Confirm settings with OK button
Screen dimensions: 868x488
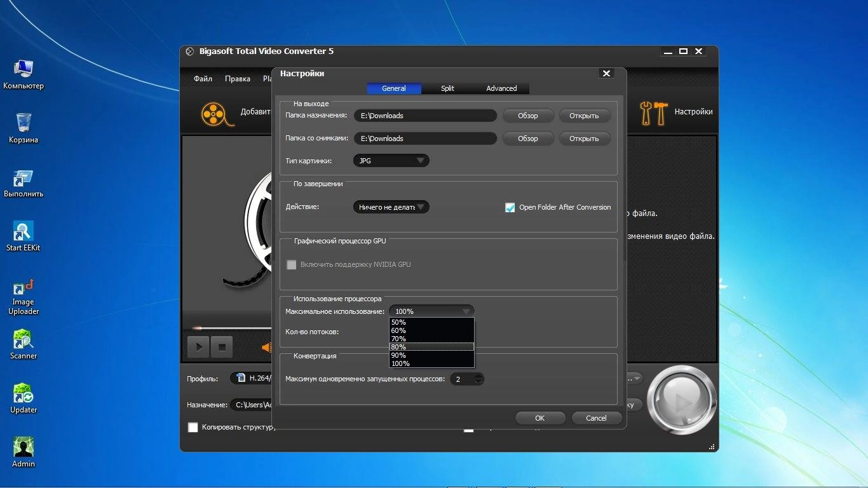click(540, 418)
